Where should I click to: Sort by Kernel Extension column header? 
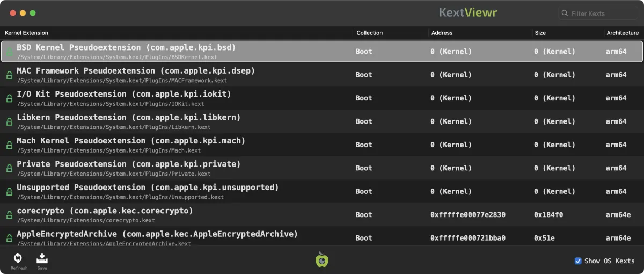tap(26, 33)
